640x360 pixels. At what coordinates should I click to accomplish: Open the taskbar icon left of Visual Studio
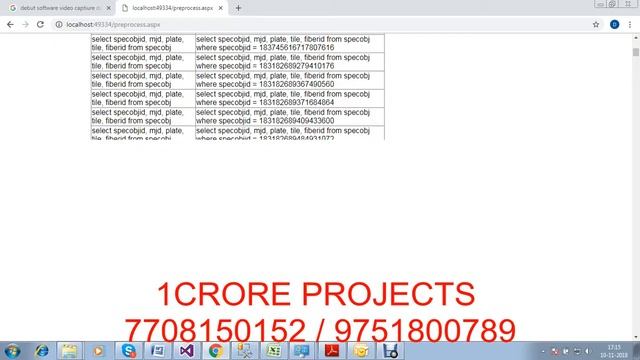(158, 351)
